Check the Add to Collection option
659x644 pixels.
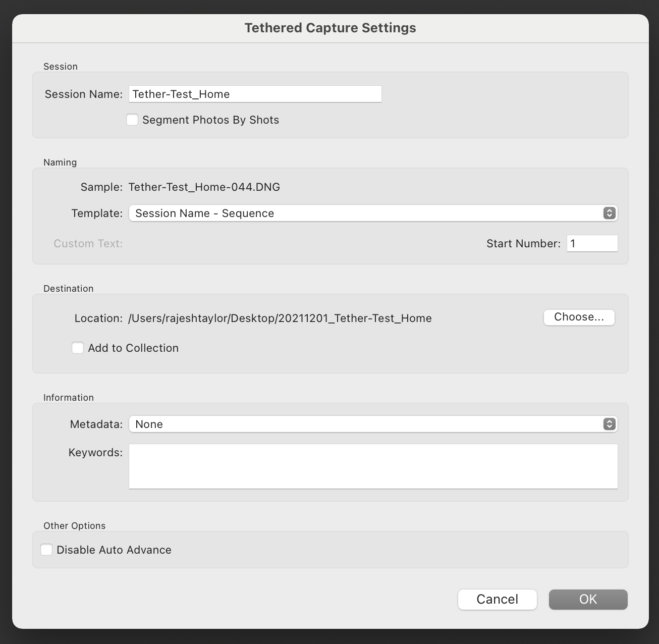[77, 348]
